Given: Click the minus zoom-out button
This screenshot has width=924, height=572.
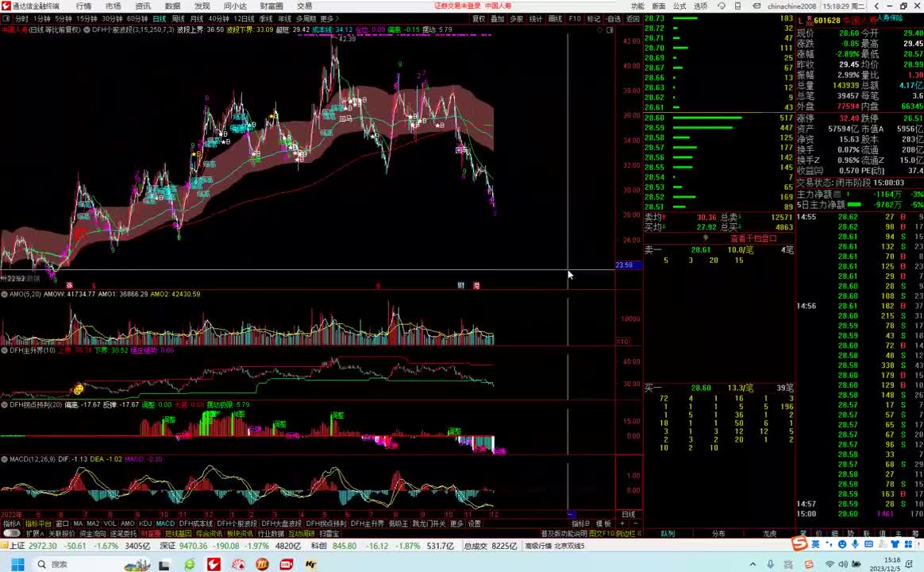Looking at the screenshot, I should point(635,524).
